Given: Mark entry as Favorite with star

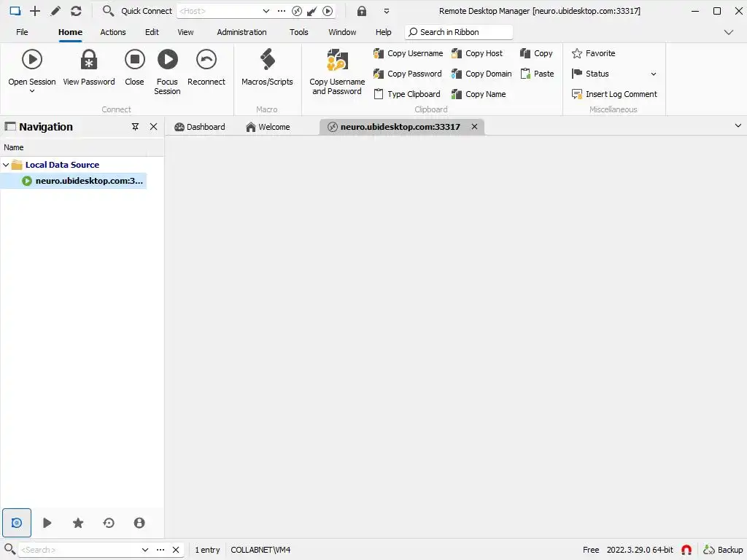Looking at the screenshot, I should (593, 53).
